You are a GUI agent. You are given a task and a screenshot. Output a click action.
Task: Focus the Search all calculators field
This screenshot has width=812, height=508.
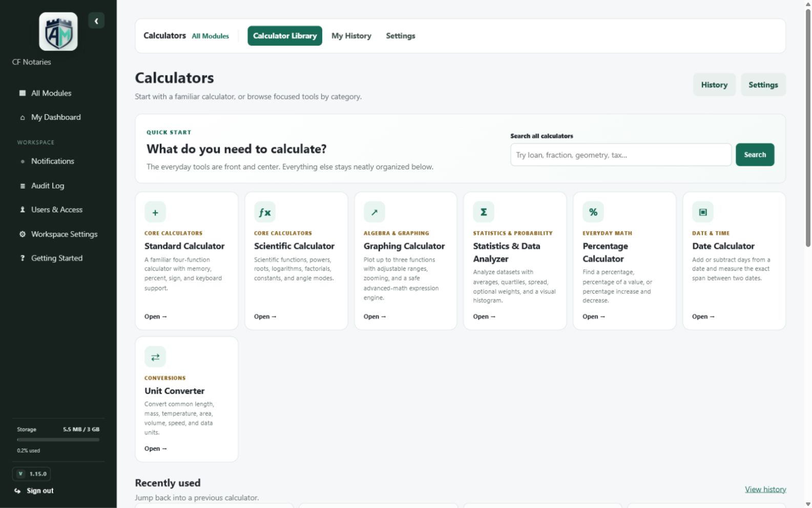coord(621,155)
